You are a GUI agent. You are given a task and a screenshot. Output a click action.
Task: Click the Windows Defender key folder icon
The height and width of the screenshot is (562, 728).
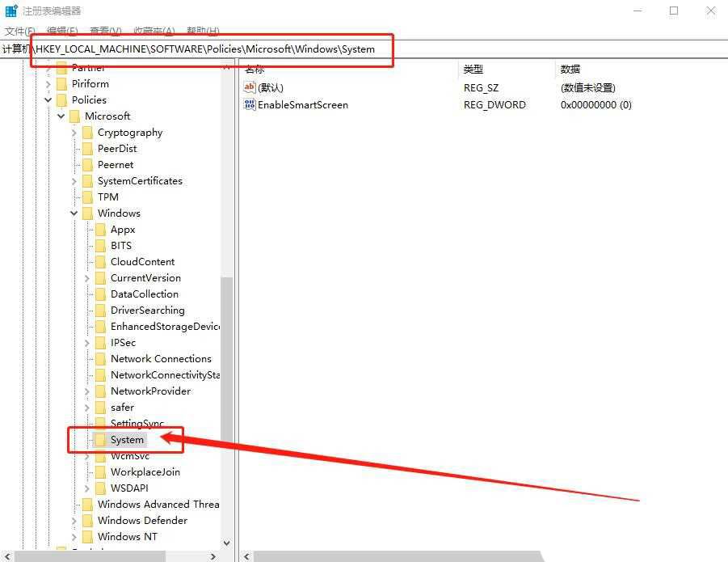point(87,520)
